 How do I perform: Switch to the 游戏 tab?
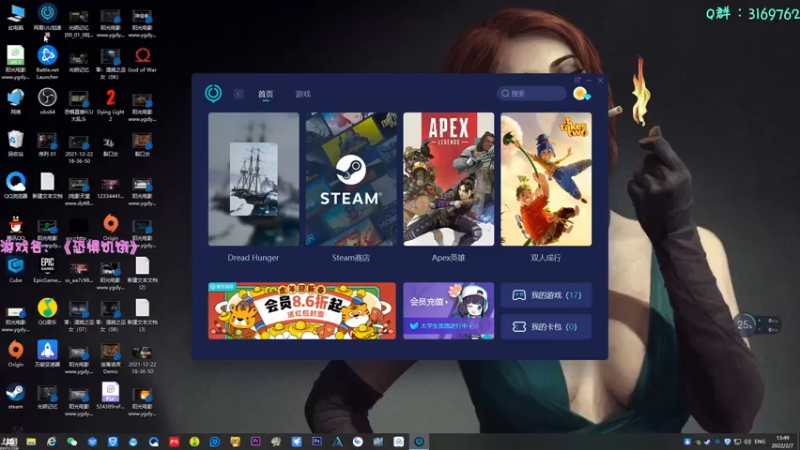[x=303, y=94]
